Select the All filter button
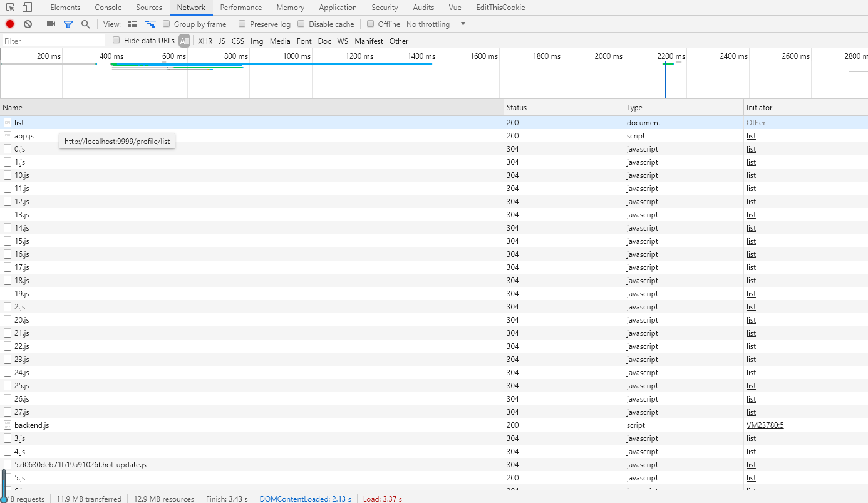This screenshot has width=868, height=503. (x=184, y=41)
